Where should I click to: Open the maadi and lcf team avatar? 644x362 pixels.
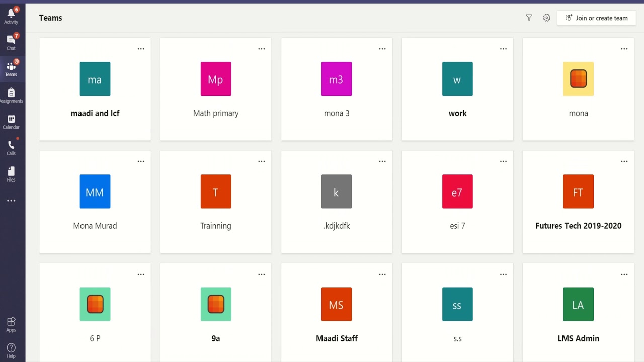95,79
